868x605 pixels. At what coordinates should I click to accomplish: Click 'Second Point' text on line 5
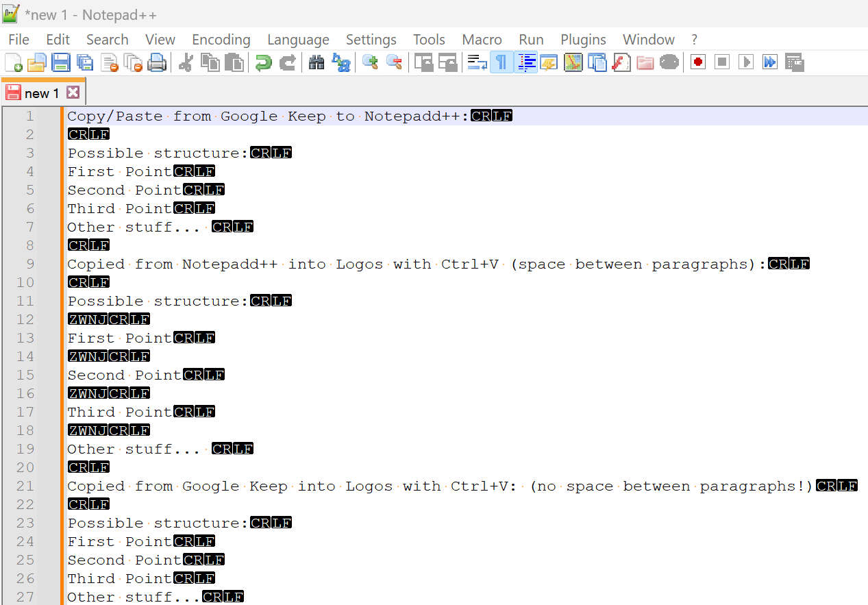(124, 190)
